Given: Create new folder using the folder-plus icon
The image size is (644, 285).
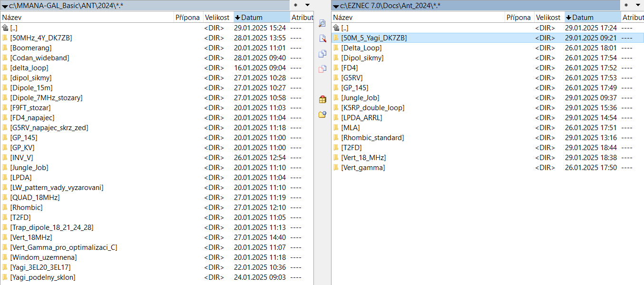Looking at the screenshot, I should click(x=322, y=114).
